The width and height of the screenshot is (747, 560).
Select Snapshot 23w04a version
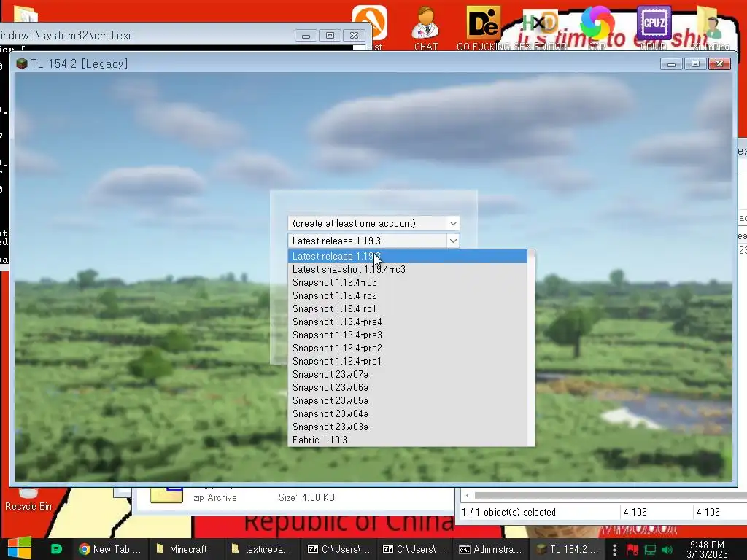(407, 413)
